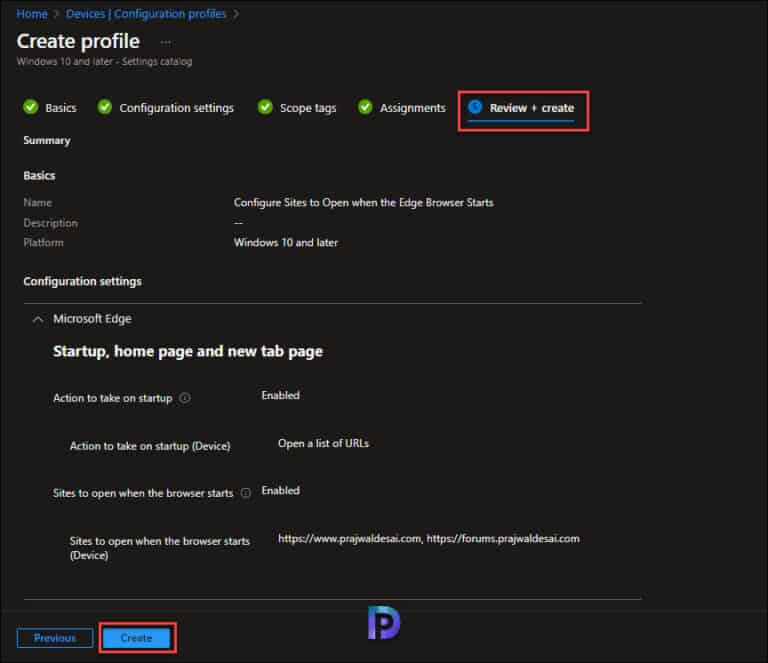
Task: Click the Home breadcrumb link
Action: [32, 14]
